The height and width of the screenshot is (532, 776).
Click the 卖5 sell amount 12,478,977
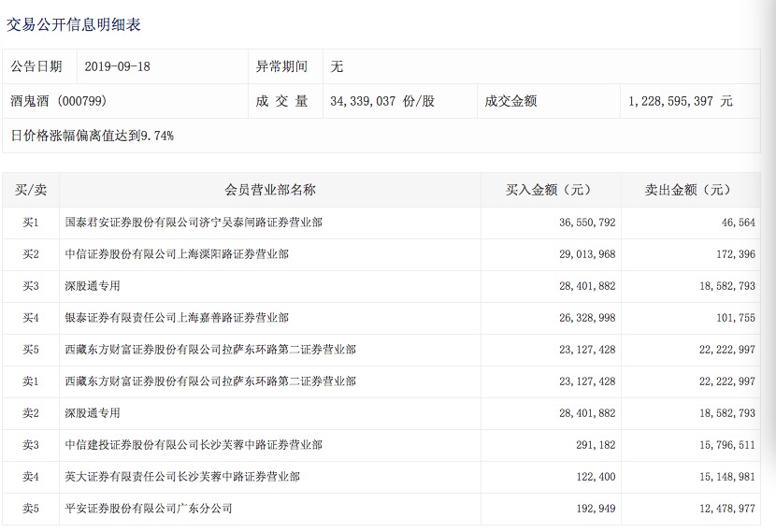(721, 509)
